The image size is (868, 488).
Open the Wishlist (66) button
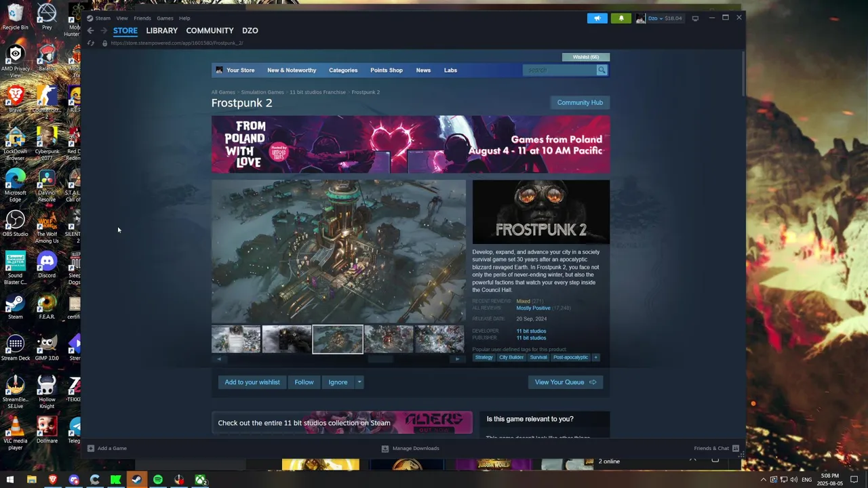point(586,57)
